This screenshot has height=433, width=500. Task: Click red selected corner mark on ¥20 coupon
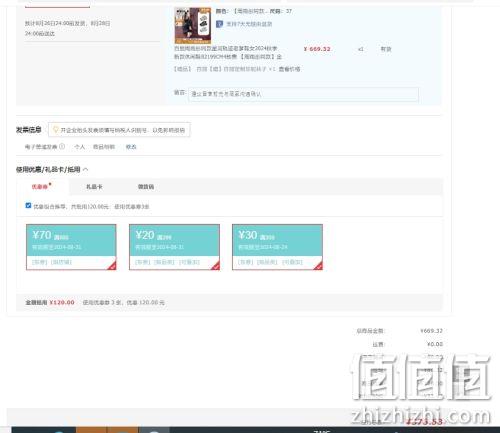(215, 265)
